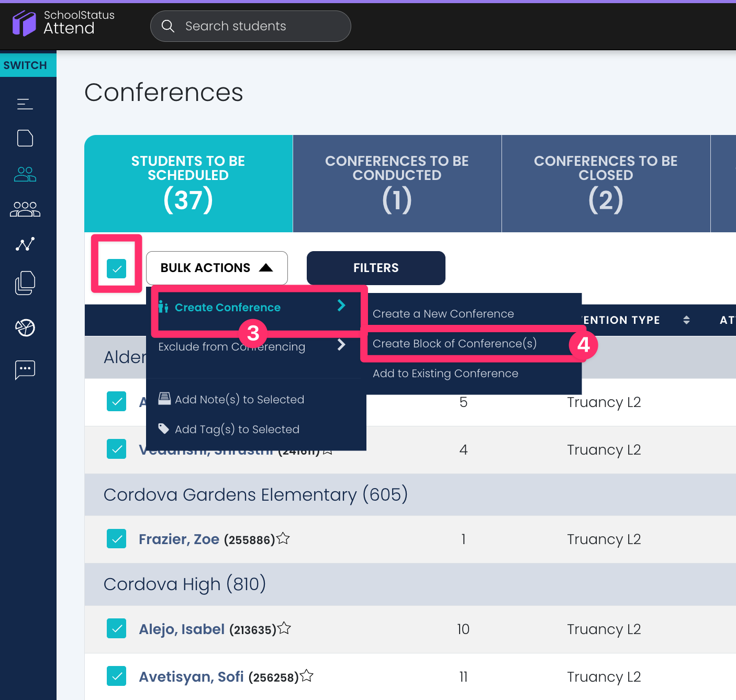The height and width of the screenshot is (700, 736).
Task: Click the Filters button
Action: coord(376,268)
